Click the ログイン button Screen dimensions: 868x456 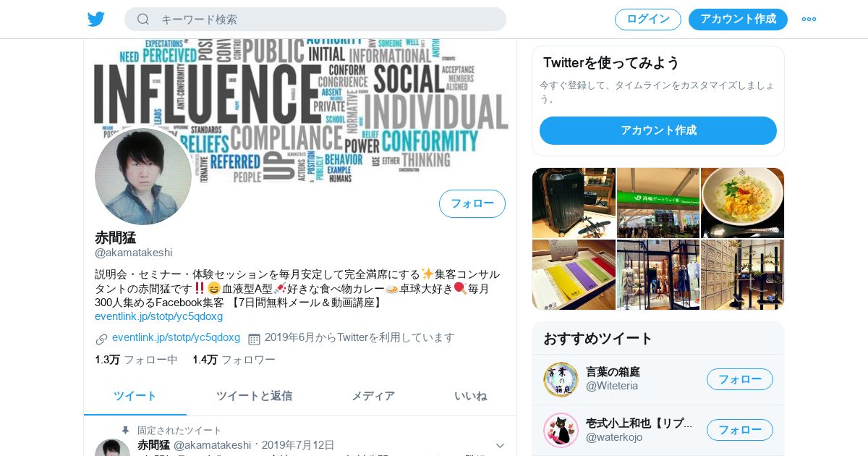pos(648,20)
